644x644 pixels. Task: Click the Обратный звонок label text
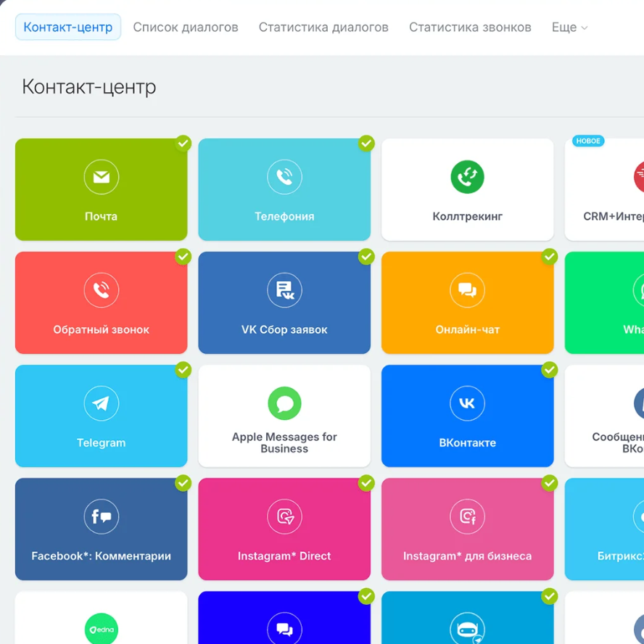click(101, 329)
